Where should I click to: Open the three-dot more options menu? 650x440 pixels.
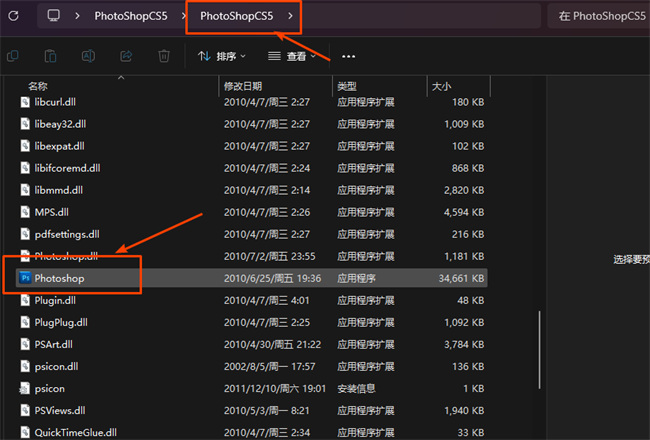tap(348, 56)
